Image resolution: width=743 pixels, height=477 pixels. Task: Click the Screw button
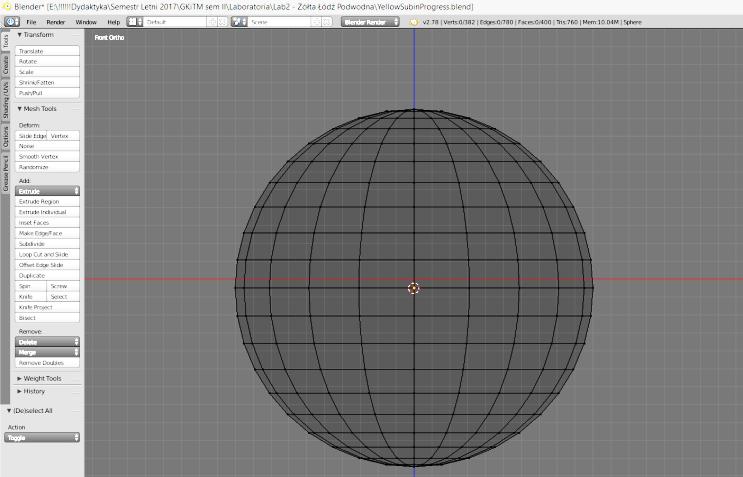click(63, 286)
